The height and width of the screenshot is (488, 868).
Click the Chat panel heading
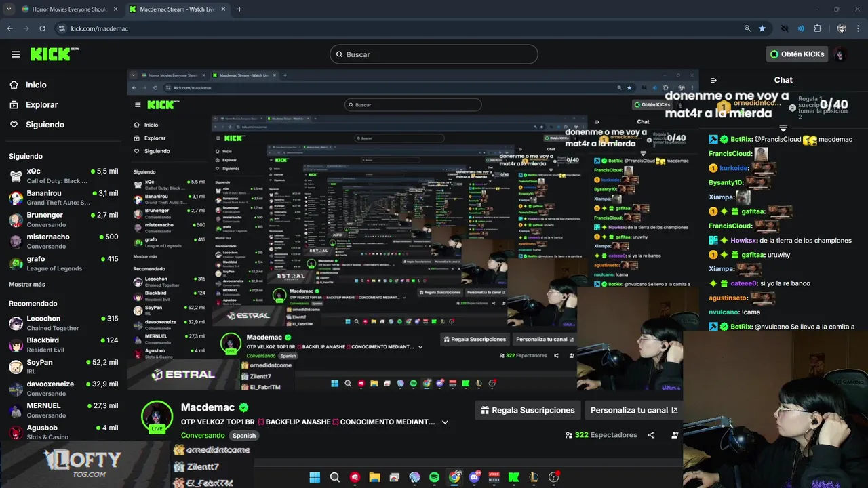783,80
